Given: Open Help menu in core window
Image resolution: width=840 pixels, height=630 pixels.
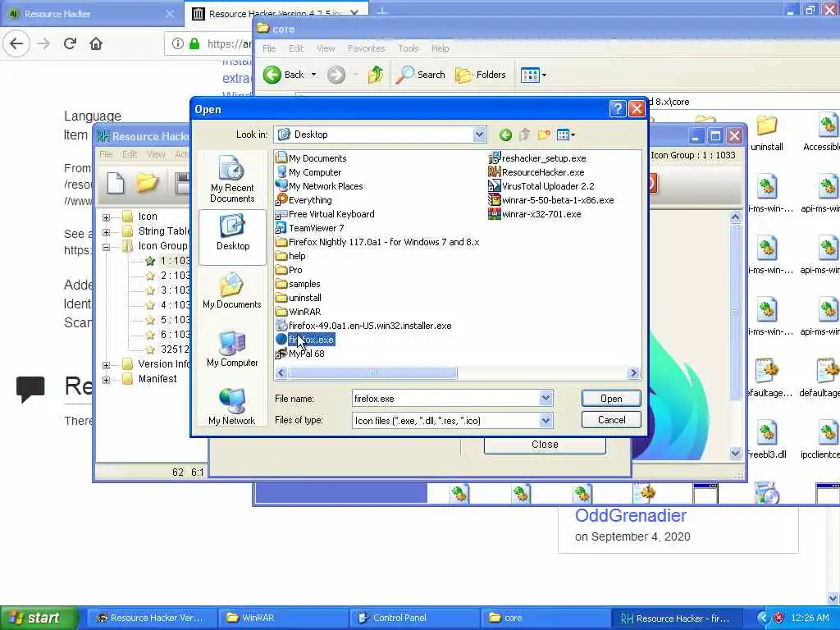Looking at the screenshot, I should [x=441, y=48].
